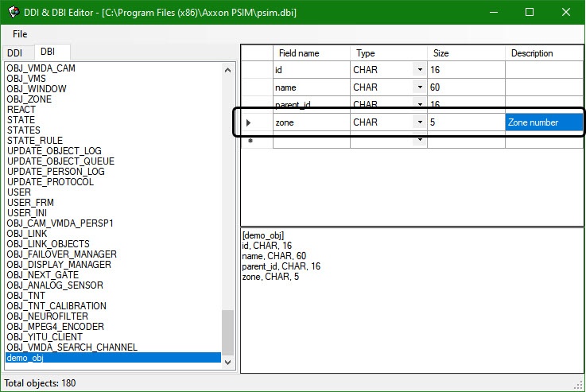The image size is (586, 392).
Task: Click the Description column header
Action: click(x=532, y=53)
